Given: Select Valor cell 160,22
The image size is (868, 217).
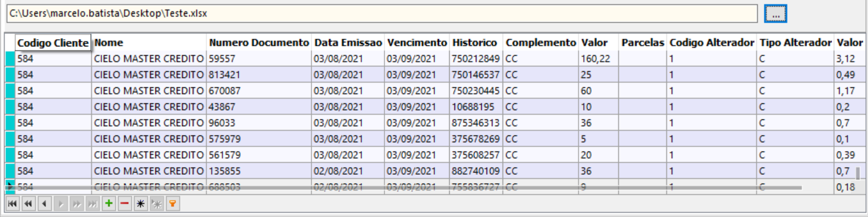Looking at the screenshot, I should pyautogui.click(x=599, y=59).
